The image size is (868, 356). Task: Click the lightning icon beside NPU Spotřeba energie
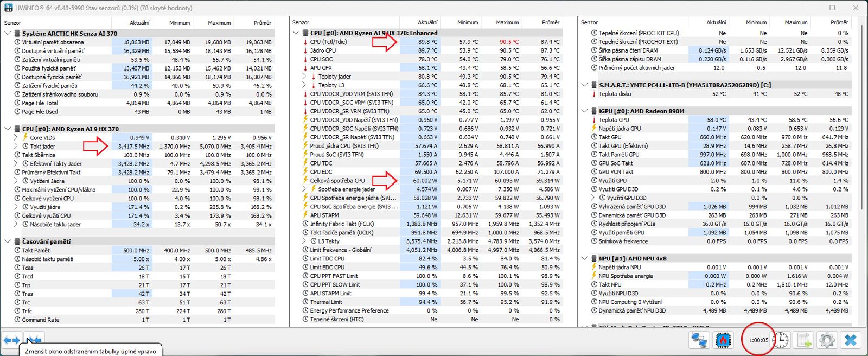click(593, 276)
